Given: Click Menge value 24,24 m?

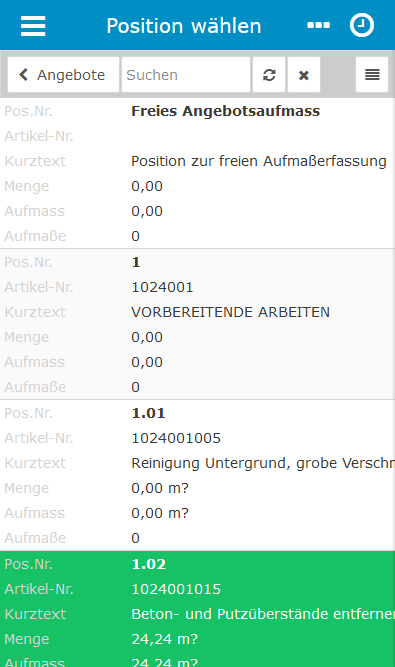Looking at the screenshot, I should click(x=165, y=639).
